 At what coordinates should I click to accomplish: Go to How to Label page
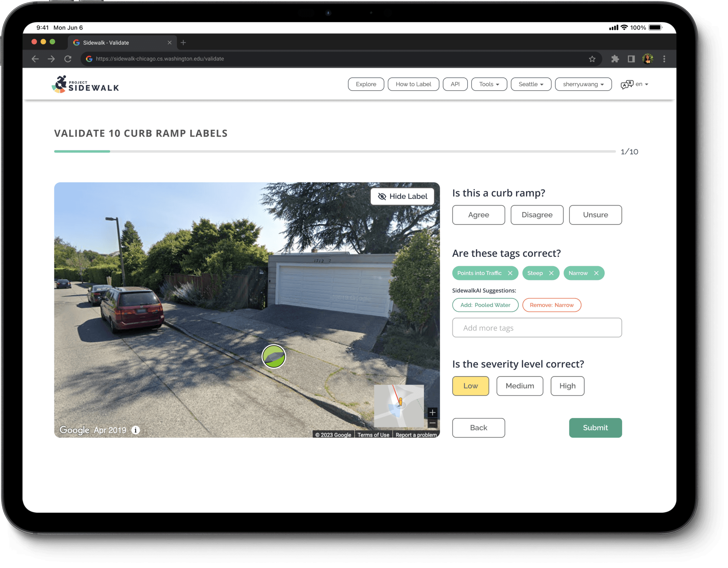pos(413,84)
